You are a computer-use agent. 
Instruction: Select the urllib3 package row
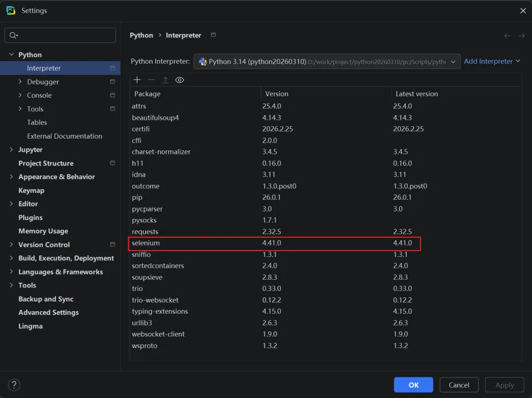[x=326, y=323]
